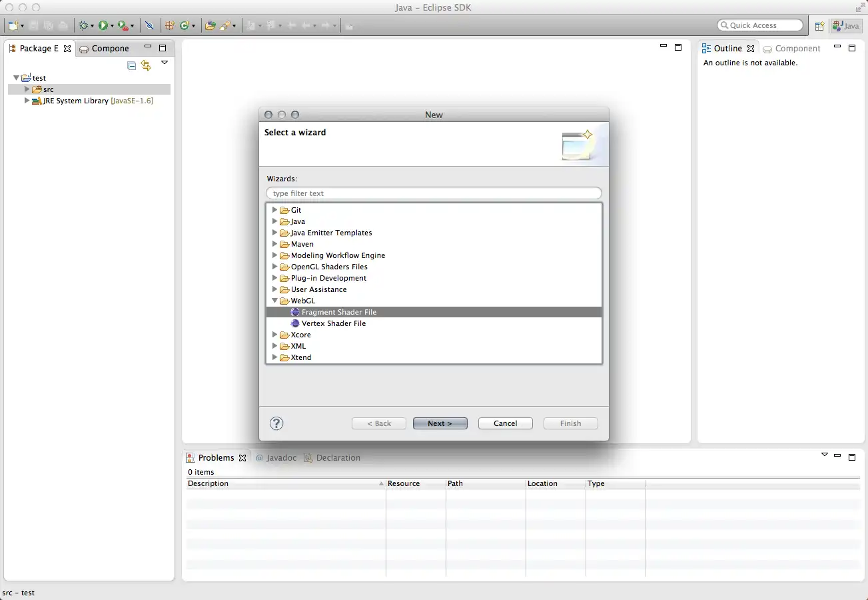Click the wizard filter text field
Screen dimensions: 868x600
(434, 193)
